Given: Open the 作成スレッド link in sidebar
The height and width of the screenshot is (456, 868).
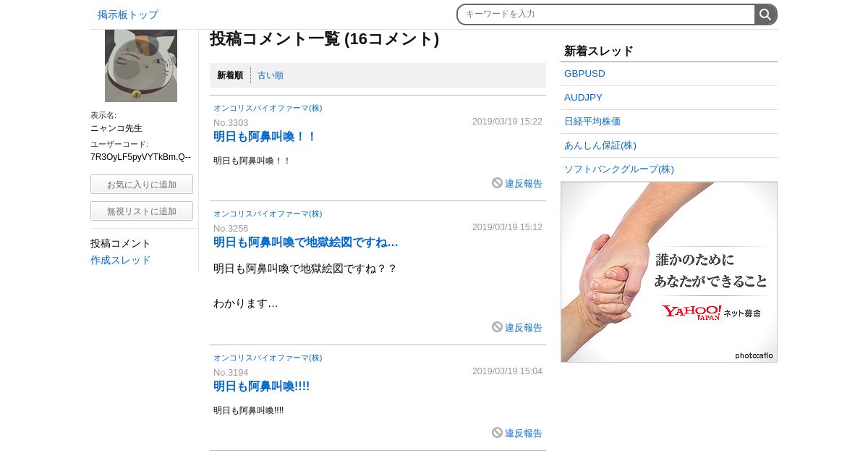Looking at the screenshot, I should [x=121, y=260].
